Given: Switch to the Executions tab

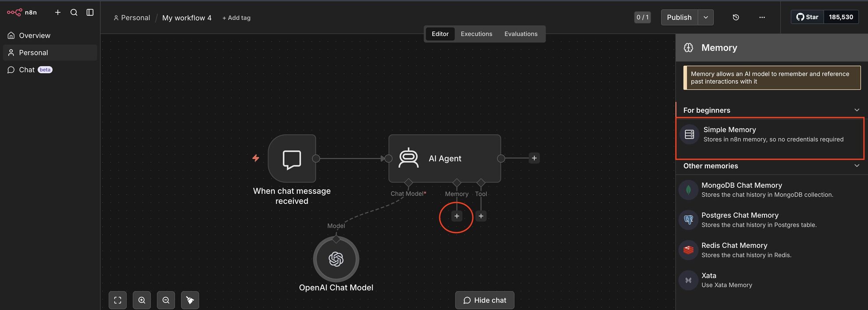Looking at the screenshot, I should point(477,34).
